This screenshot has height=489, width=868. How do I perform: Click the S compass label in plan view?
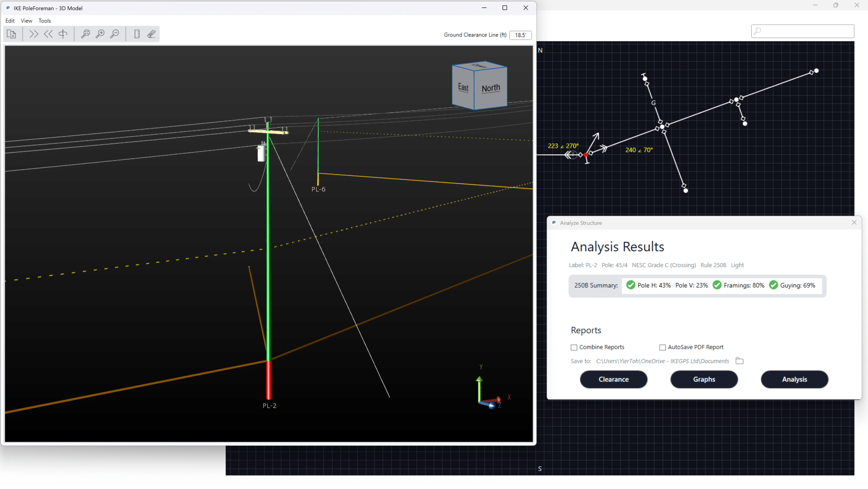[x=540, y=469]
